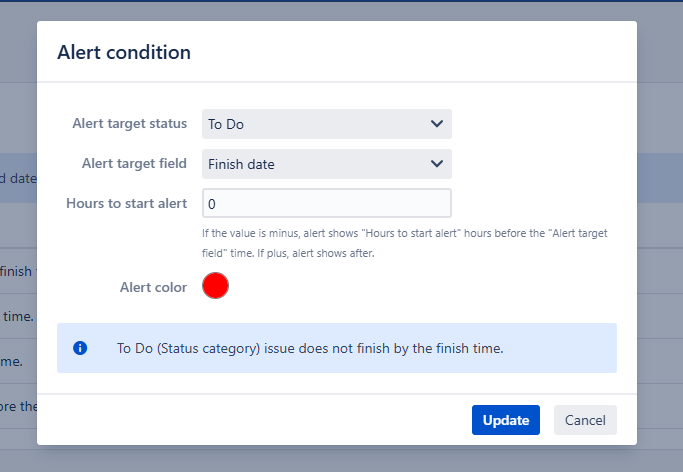
Task: Click the dimmed "finish" text behind dialog
Action: [18, 271]
